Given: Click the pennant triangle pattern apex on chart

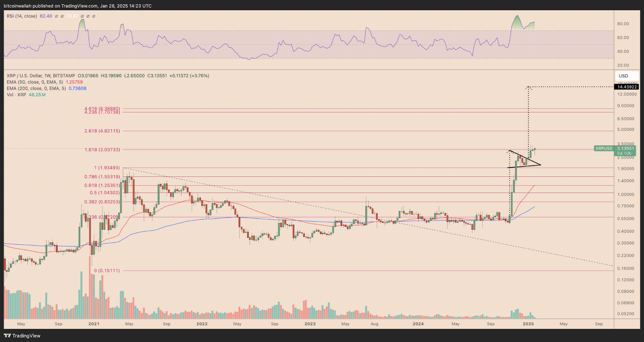Looking at the screenshot, I should [541, 164].
